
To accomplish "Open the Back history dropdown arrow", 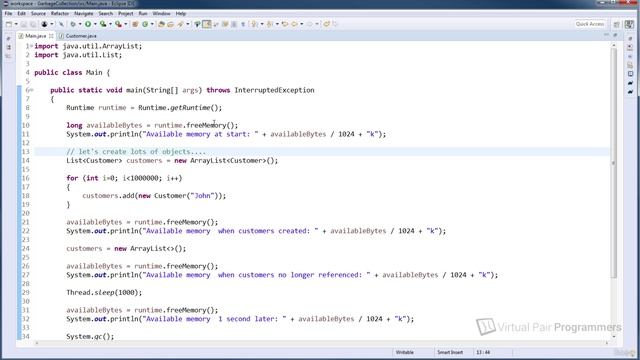I will pos(302,24).
